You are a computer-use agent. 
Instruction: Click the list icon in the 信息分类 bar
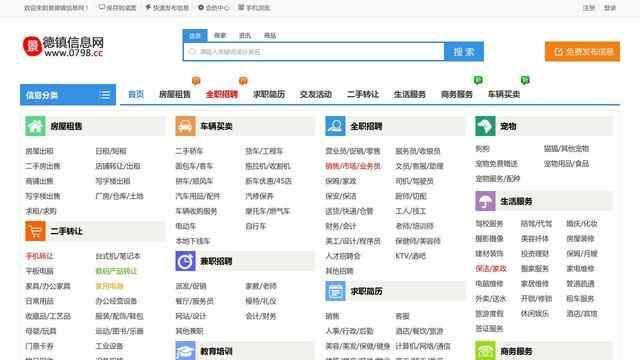click(x=104, y=95)
